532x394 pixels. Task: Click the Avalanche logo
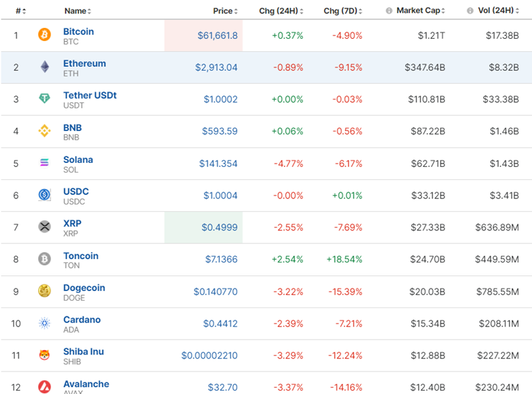click(44, 387)
